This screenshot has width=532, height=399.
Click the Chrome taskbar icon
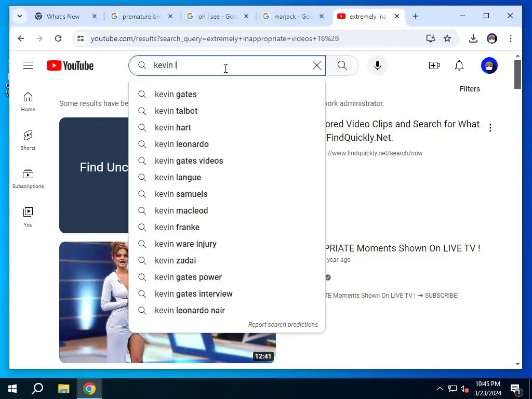point(89,389)
